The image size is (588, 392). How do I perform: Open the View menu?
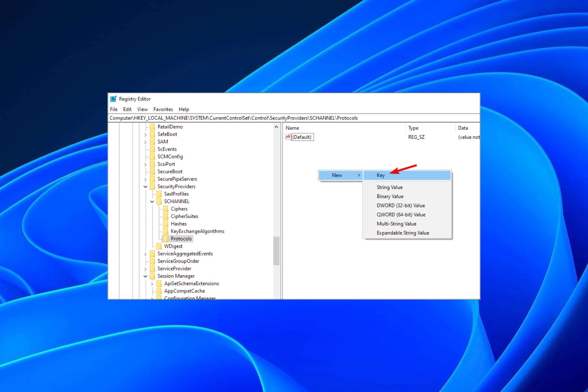point(142,109)
